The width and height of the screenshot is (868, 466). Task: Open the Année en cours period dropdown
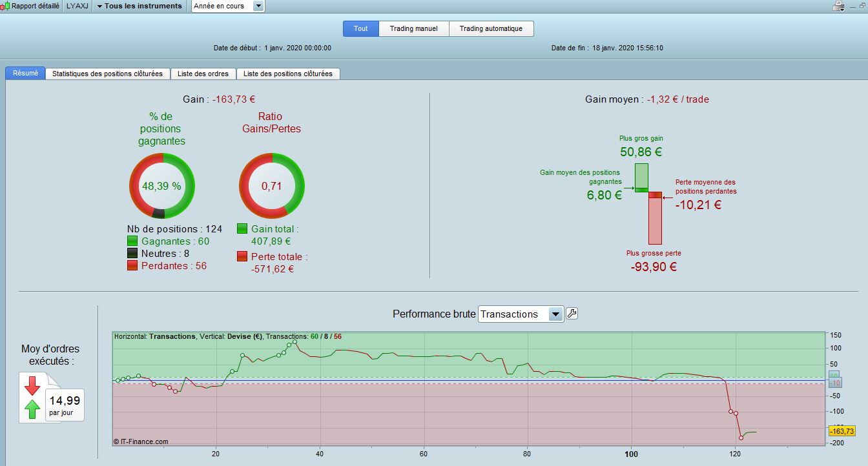228,6
